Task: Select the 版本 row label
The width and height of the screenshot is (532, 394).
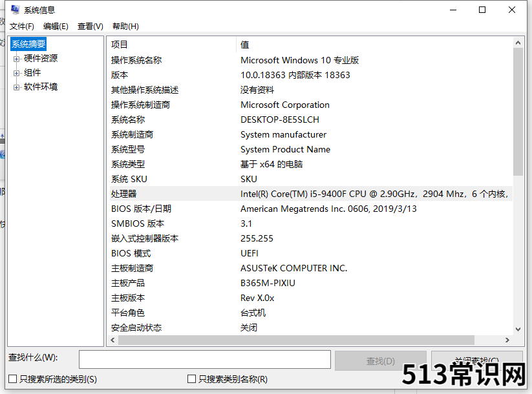Action: pyautogui.click(x=120, y=76)
